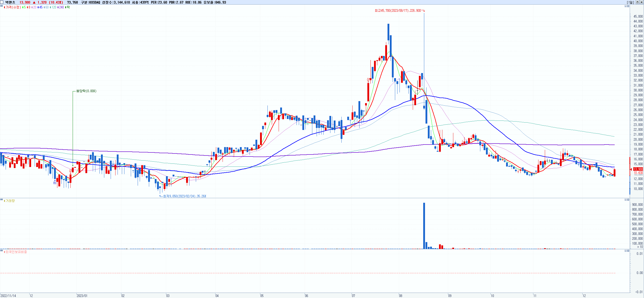
Task: Minimize the 거래량 volume pane
Action: (625, 200)
